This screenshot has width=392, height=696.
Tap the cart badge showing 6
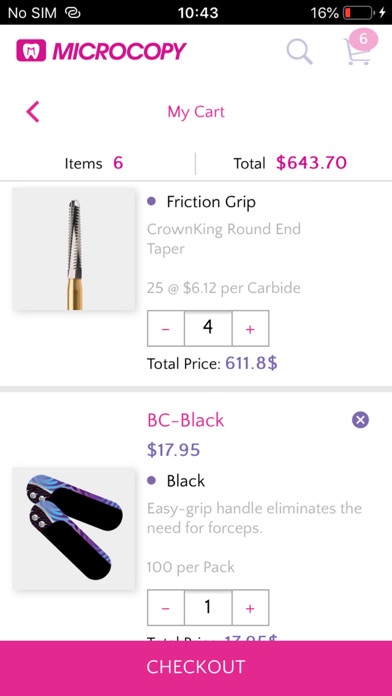click(363, 39)
